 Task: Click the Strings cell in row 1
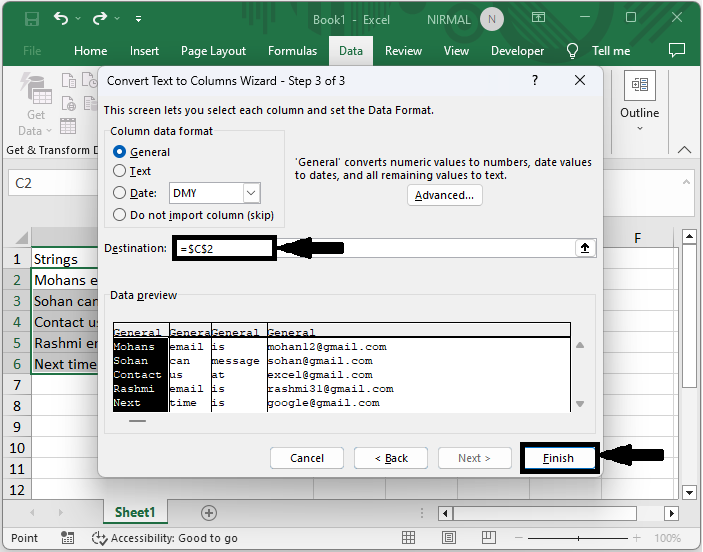65,259
